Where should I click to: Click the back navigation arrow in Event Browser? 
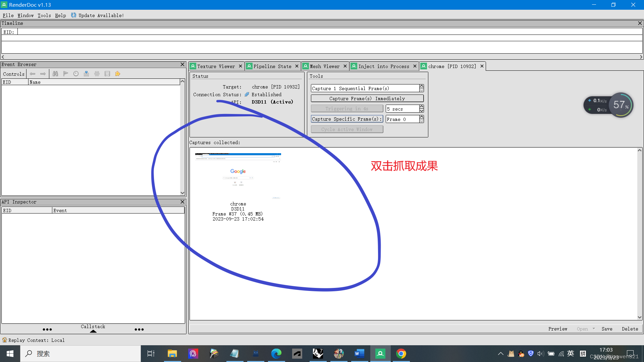[x=33, y=74]
